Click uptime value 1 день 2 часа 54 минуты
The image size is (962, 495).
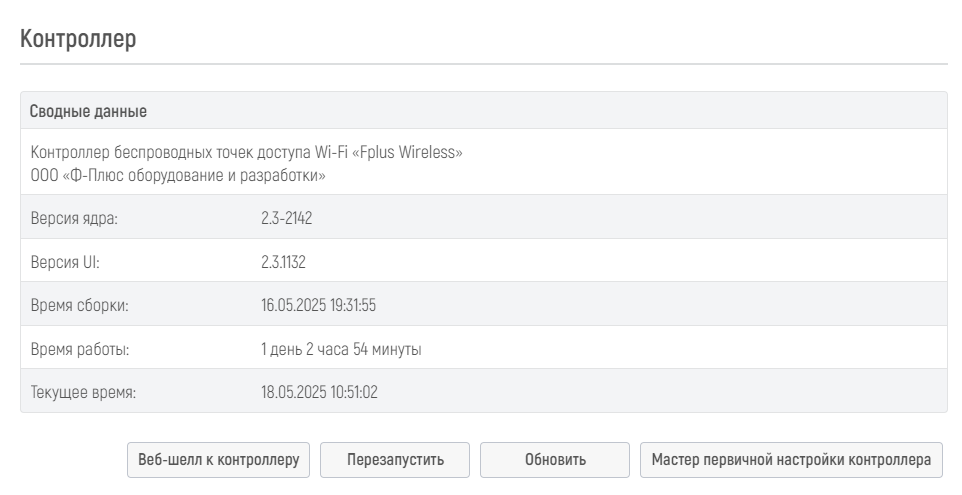click(x=341, y=350)
